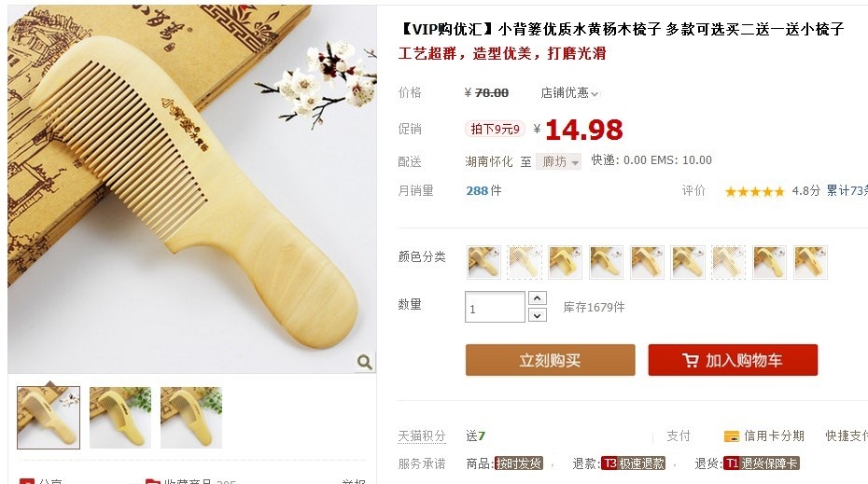Decrease quantity with the down arrow

click(537, 315)
